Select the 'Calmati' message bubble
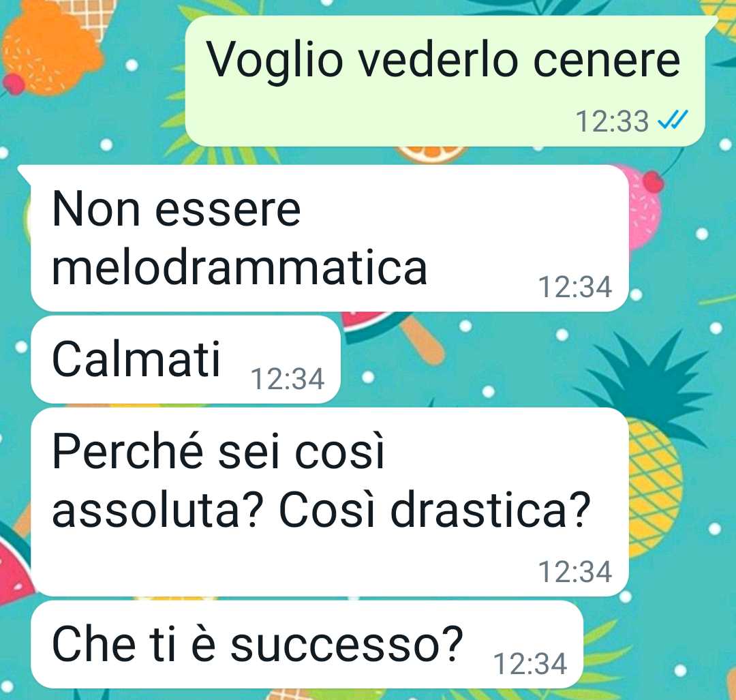736x700 pixels. pyautogui.click(x=185, y=360)
